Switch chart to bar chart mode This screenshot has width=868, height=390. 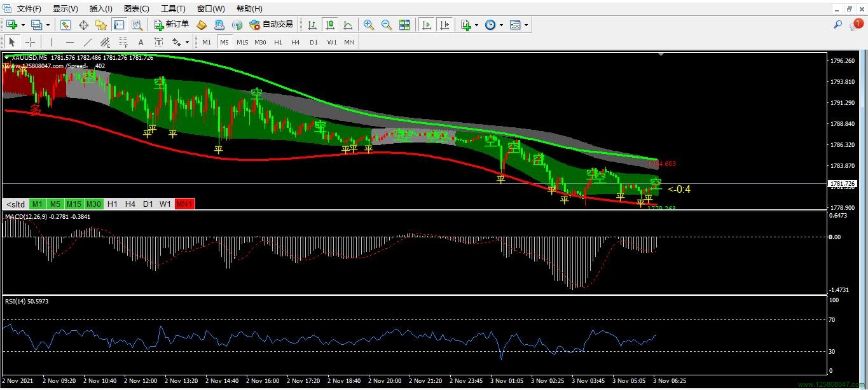coord(312,25)
